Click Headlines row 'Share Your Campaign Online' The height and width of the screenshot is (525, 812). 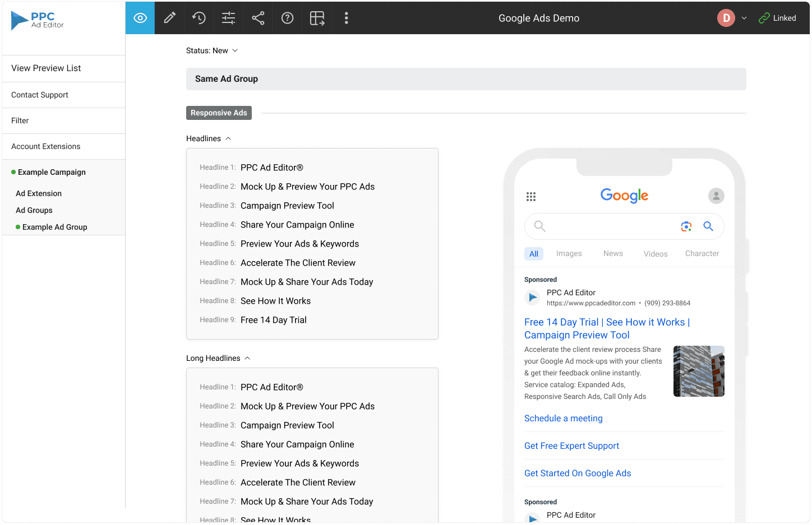tap(297, 225)
